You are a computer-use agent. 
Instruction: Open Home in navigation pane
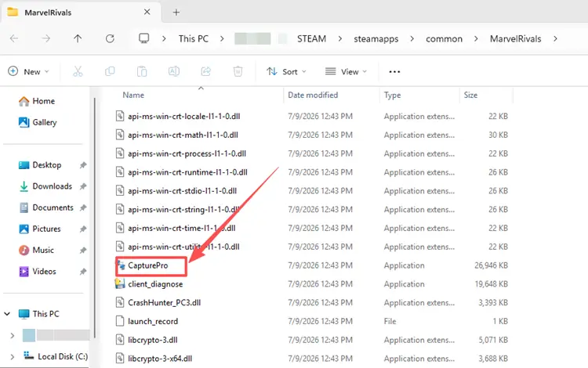tap(37, 101)
